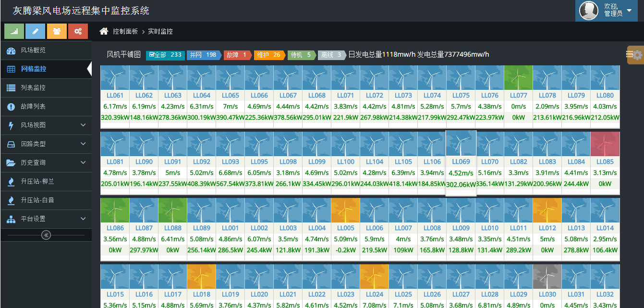The width and height of the screenshot is (644, 308).
Task: Filter by 维护 26 status tag
Action: click(x=269, y=55)
